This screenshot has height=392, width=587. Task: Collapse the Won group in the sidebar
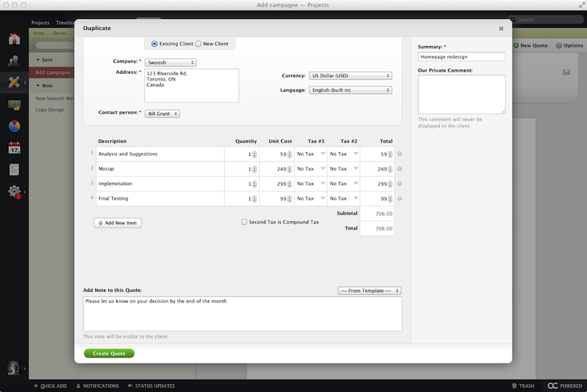click(x=38, y=86)
